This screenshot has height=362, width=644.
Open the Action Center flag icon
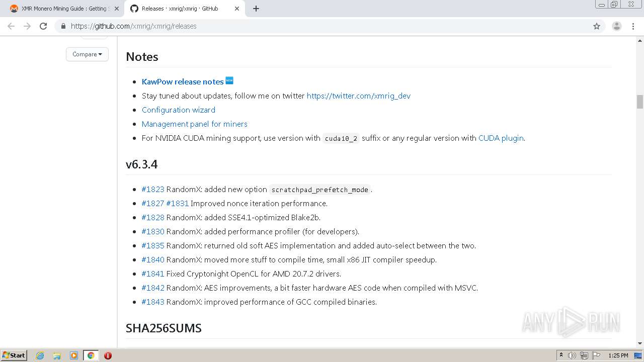596,355
